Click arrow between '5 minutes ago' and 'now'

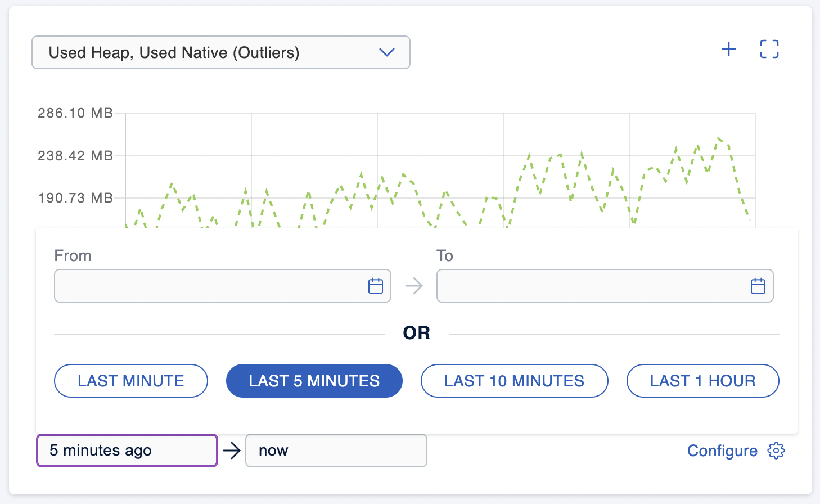tap(232, 451)
